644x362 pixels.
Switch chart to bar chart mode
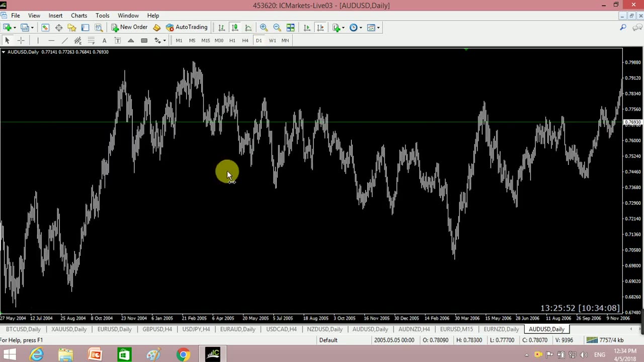point(221,28)
